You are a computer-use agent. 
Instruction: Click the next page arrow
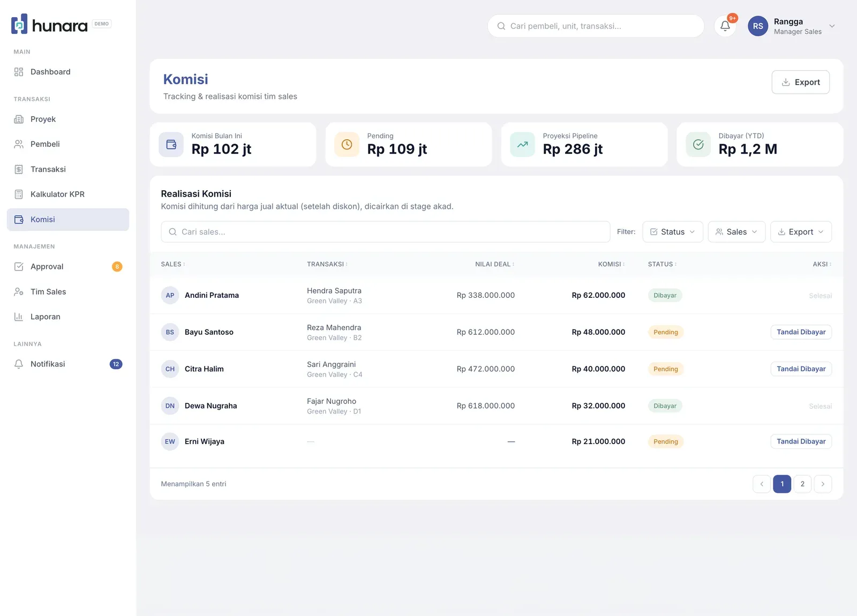pos(823,484)
